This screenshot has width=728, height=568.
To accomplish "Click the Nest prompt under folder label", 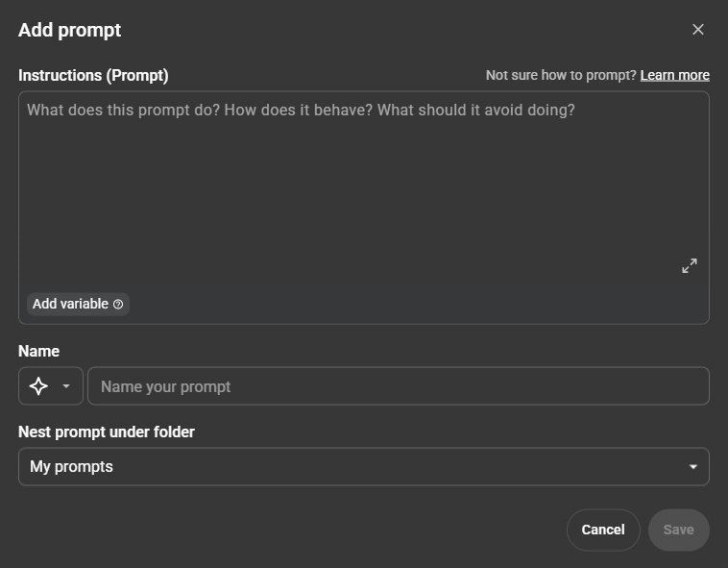I will click(107, 432).
